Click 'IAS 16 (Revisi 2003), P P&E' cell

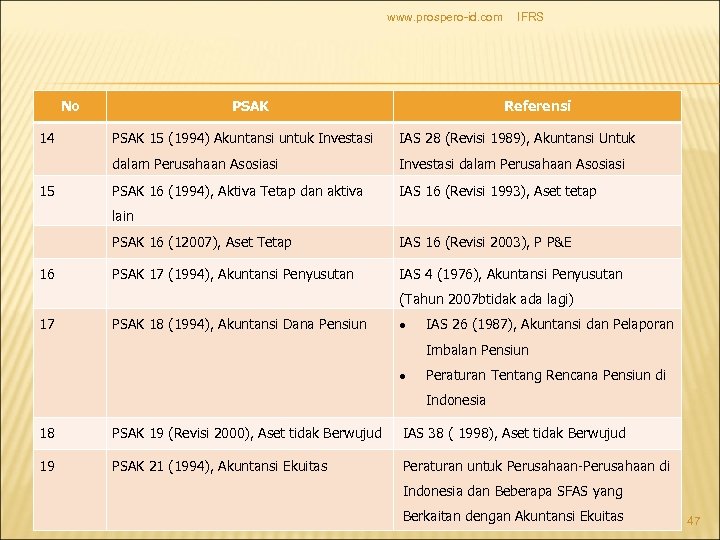tap(537, 242)
